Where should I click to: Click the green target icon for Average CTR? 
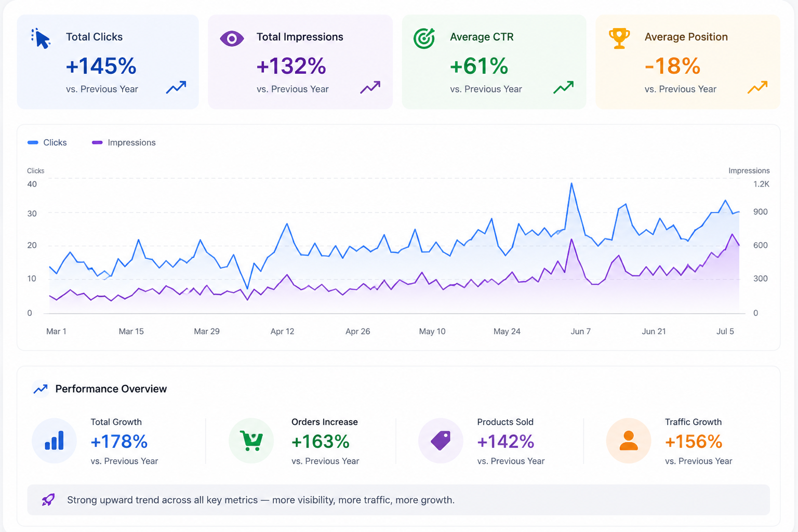pyautogui.click(x=424, y=38)
